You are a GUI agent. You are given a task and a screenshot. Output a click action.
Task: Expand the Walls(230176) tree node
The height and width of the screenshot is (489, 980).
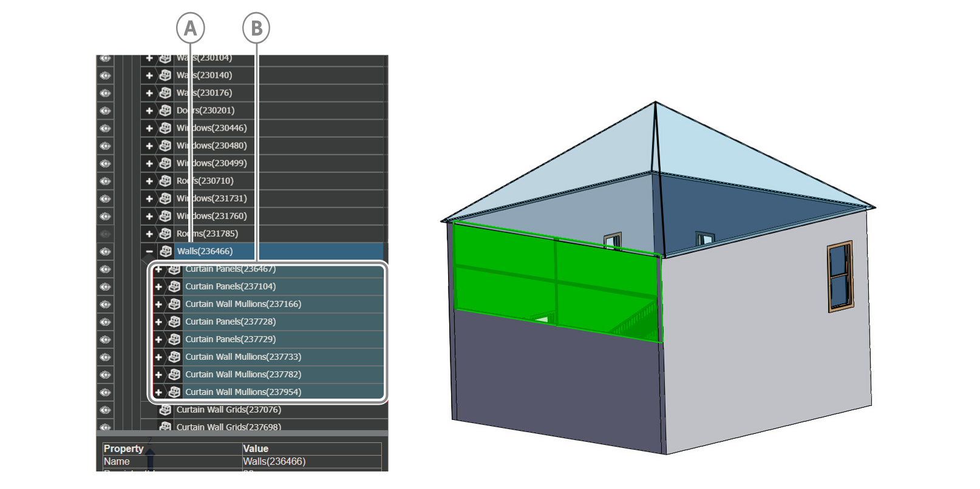tap(149, 93)
